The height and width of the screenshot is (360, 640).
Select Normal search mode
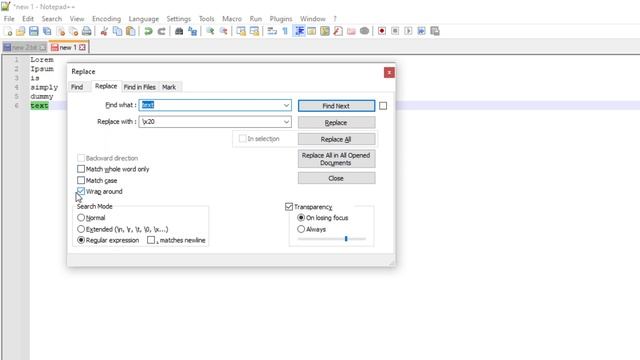(x=81, y=218)
